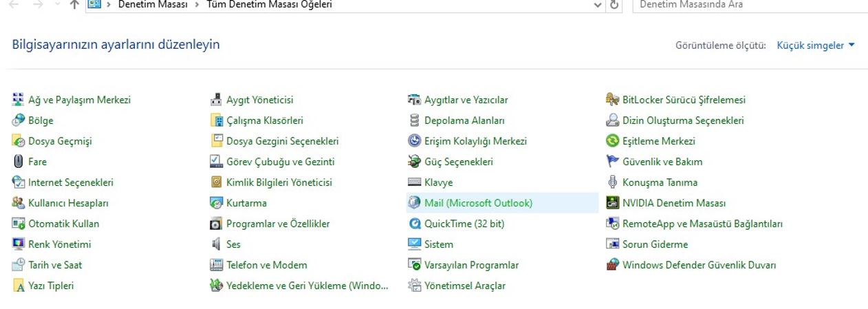
Task: Click the chevron after Denetim Masası breadcrumb
Action: click(x=197, y=5)
